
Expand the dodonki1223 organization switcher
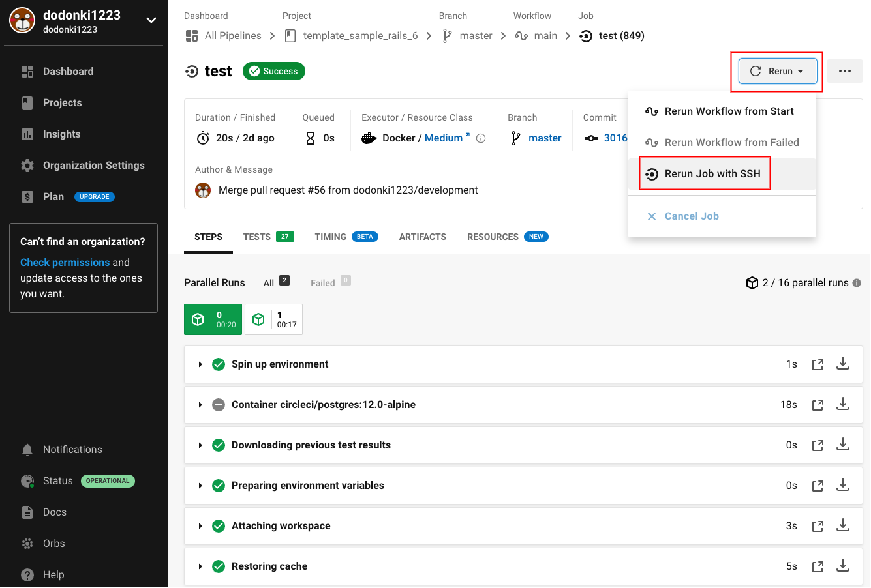[x=151, y=20]
